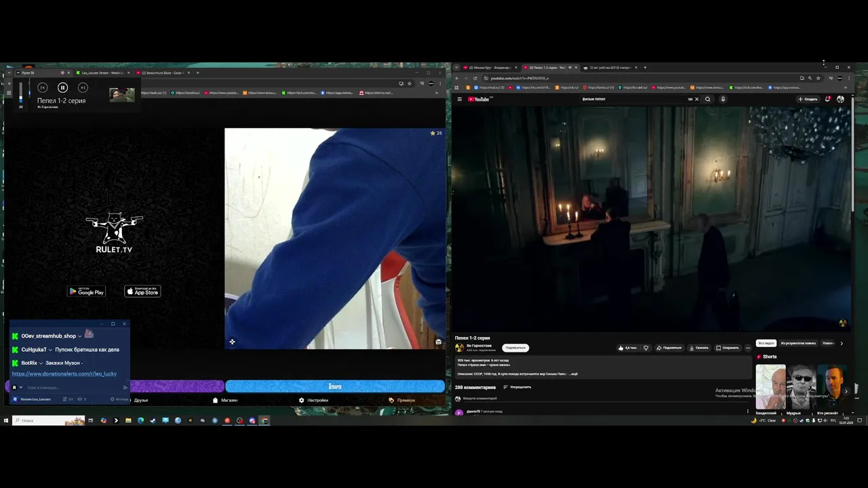Switch to Leo_Lacoste Stream browser tab
Viewport: 868px width, 488px height.
coord(103,73)
